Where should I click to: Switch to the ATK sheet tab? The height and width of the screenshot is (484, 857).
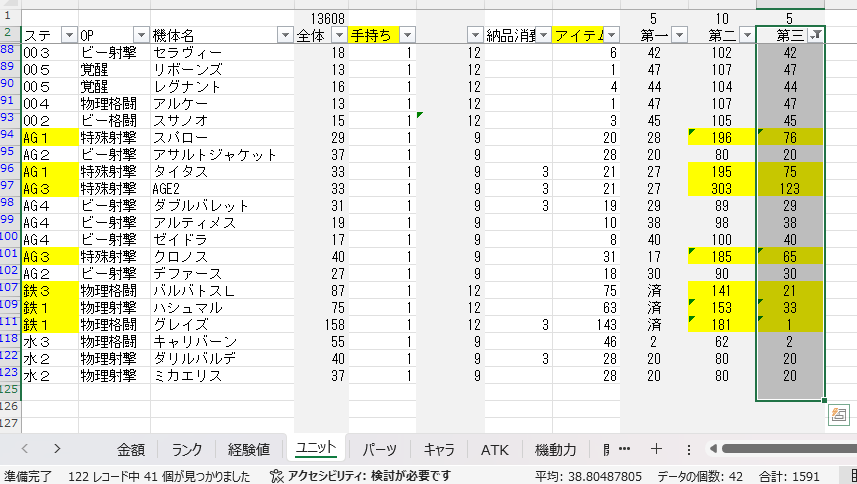(495, 450)
